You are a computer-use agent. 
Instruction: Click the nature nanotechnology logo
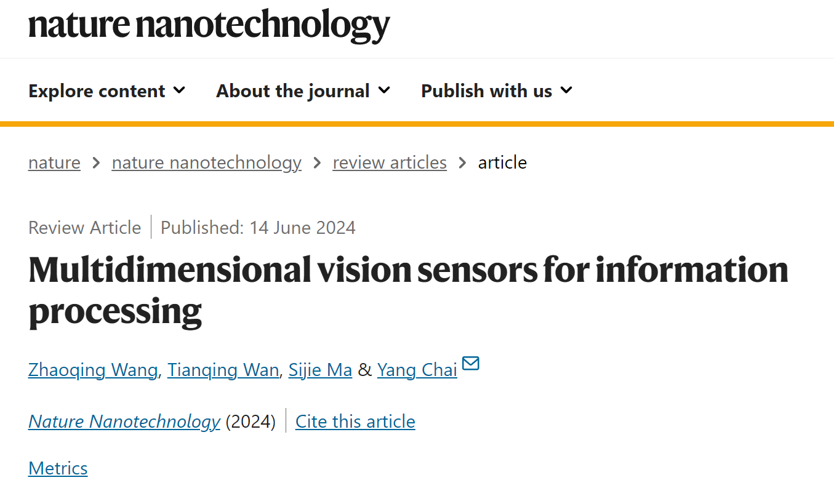click(209, 25)
